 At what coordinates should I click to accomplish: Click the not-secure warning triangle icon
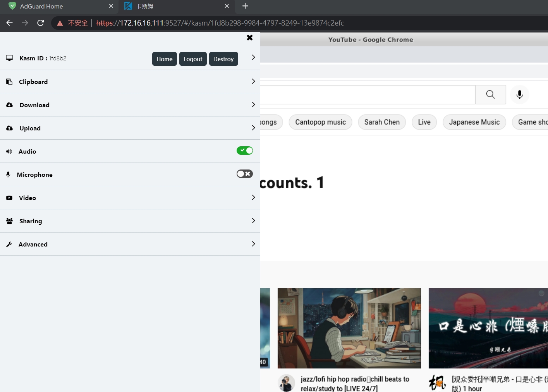pyautogui.click(x=60, y=23)
